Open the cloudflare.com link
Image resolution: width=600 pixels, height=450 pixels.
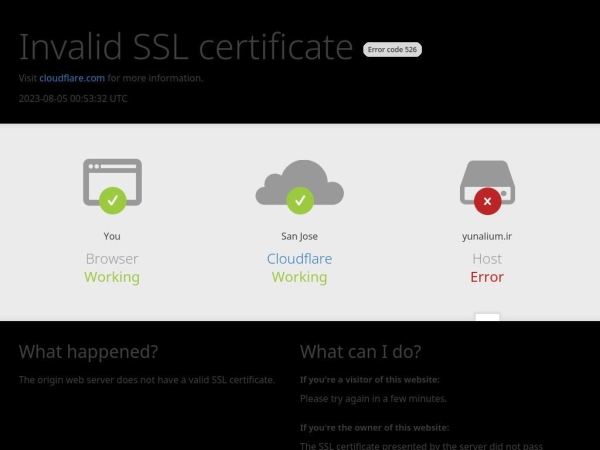[x=72, y=78]
